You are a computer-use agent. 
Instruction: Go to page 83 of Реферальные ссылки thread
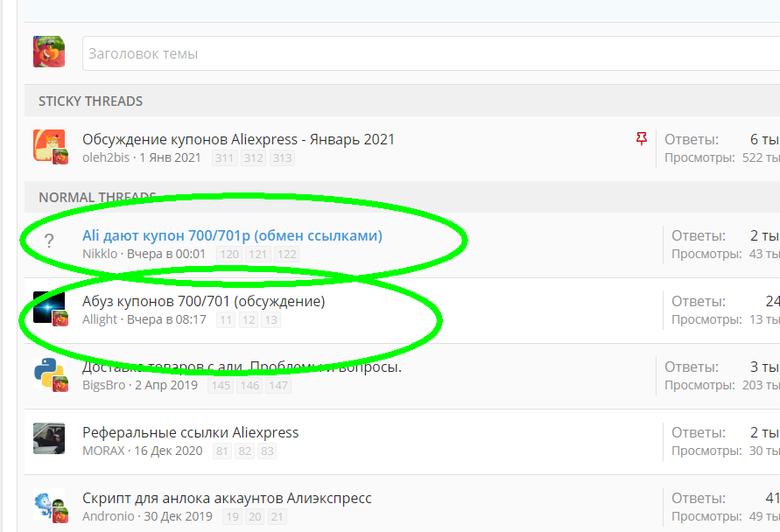[x=267, y=451]
